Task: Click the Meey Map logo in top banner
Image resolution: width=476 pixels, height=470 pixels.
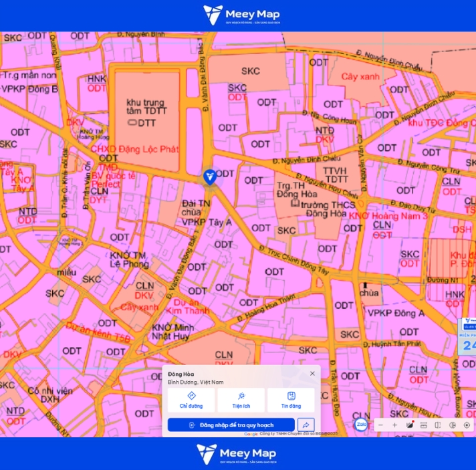Action: pyautogui.click(x=241, y=15)
